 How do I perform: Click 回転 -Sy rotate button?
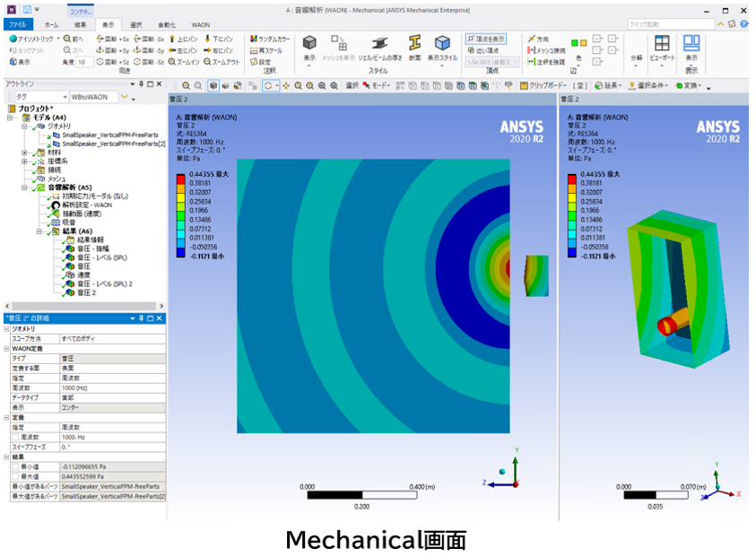[x=149, y=50]
